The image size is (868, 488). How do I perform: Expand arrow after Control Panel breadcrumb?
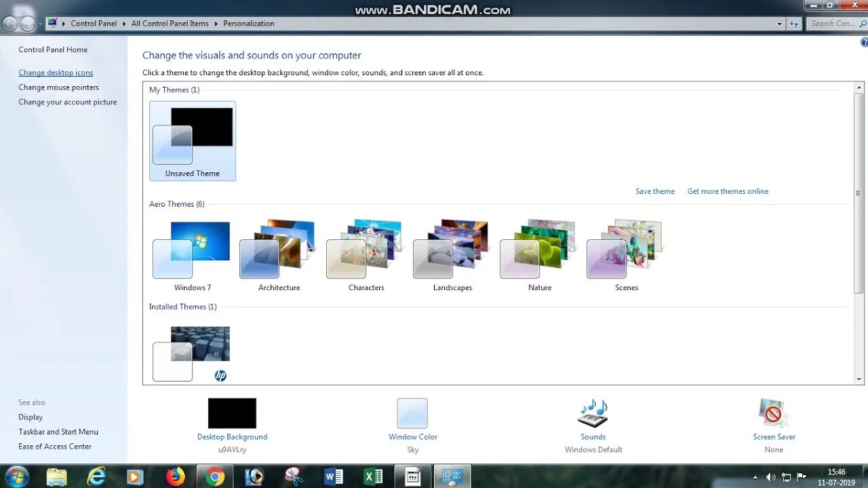click(124, 23)
